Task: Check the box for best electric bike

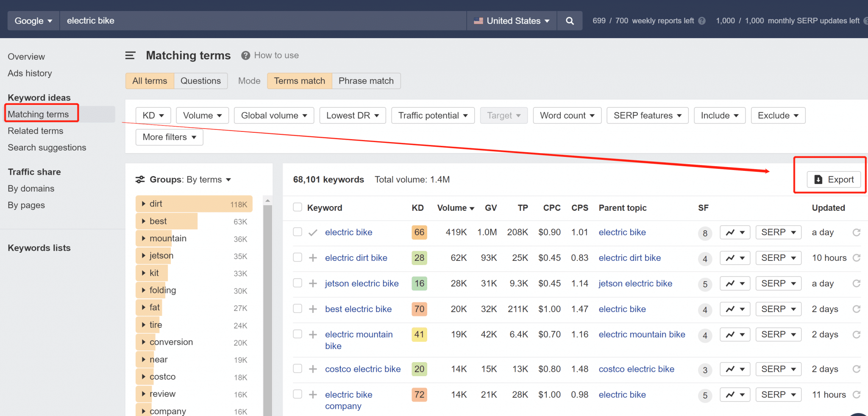Action: tap(298, 309)
